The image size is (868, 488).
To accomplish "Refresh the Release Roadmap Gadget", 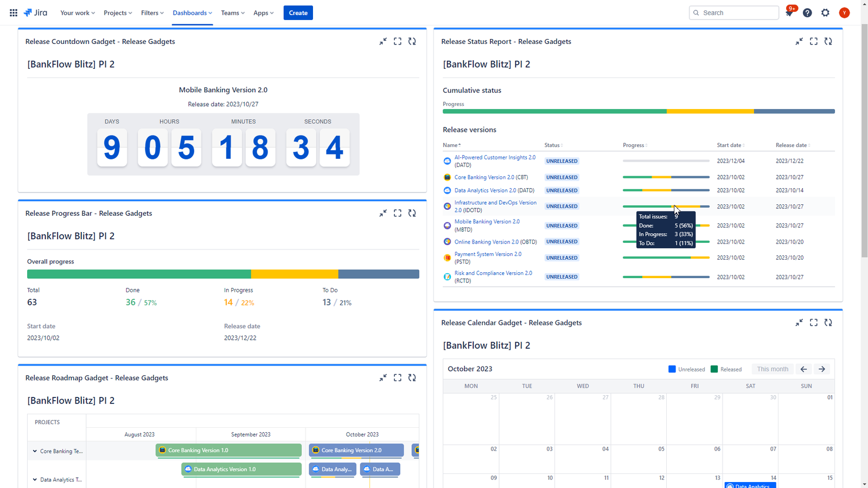I will [412, 377].
